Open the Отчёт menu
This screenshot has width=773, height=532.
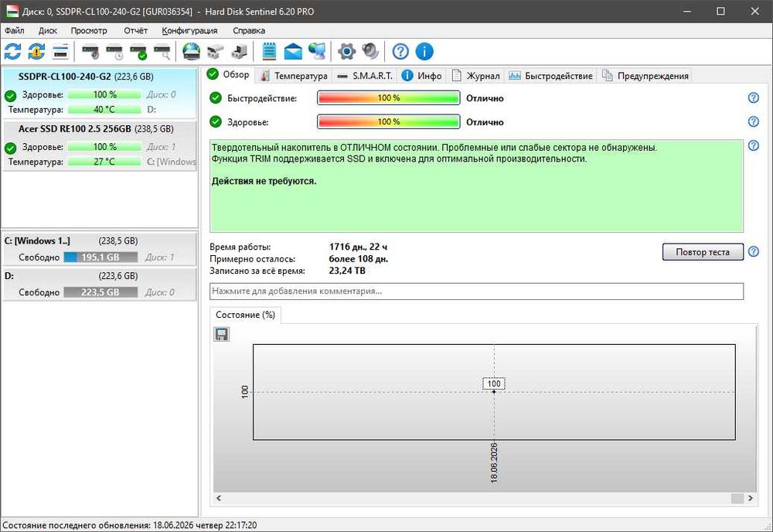[135, 31]
